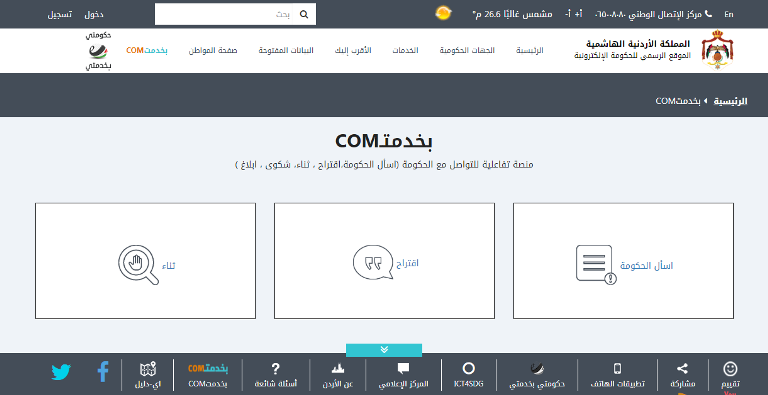Decrease font size with أ-
The height and width of the screenshot is (395, 768).
[568, 14]
